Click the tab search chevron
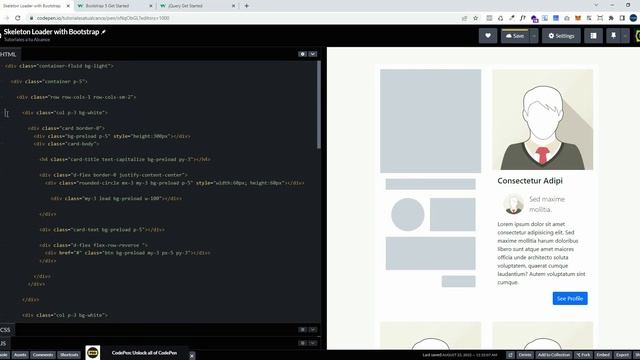 point(596,5)
